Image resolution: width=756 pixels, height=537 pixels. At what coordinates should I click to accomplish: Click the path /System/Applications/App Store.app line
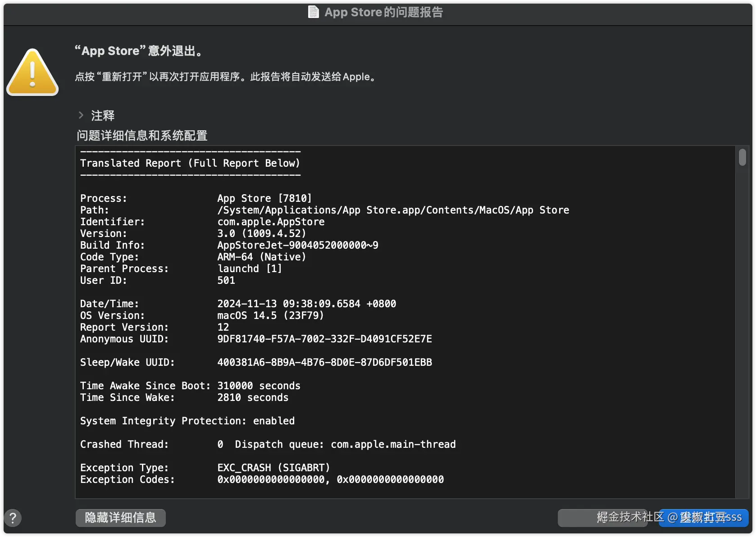[x=393, y=210]
